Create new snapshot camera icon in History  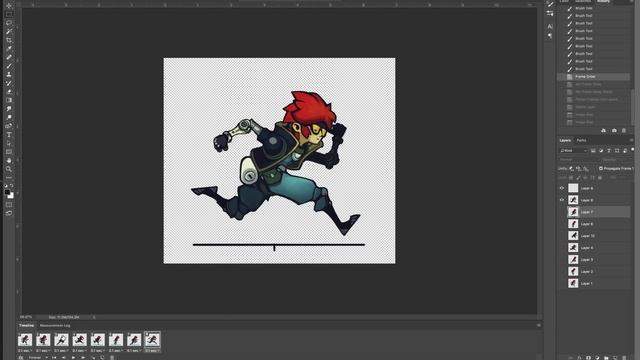[614, 131]
